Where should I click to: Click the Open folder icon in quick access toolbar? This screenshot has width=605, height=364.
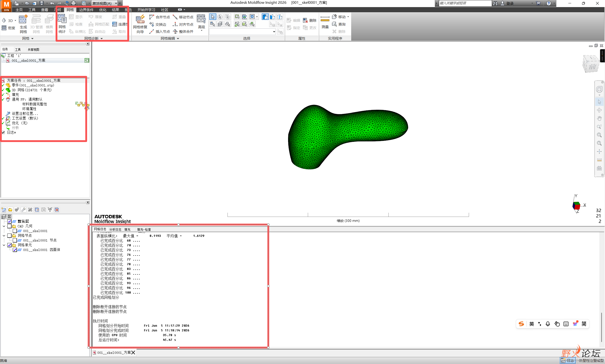tap(27, 3)
